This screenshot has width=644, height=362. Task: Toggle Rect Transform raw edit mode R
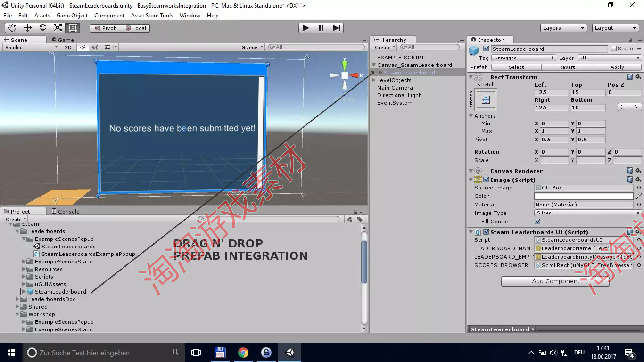click(x=636, y=107)
